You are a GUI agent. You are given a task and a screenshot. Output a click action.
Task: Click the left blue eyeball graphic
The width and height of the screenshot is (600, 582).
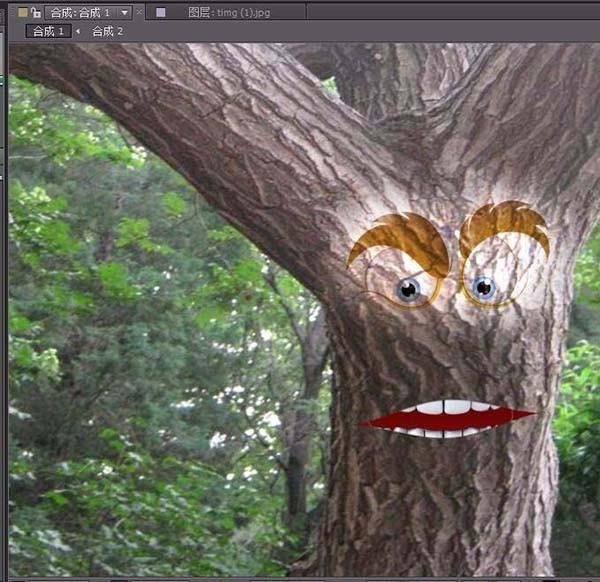click(408, 290)
